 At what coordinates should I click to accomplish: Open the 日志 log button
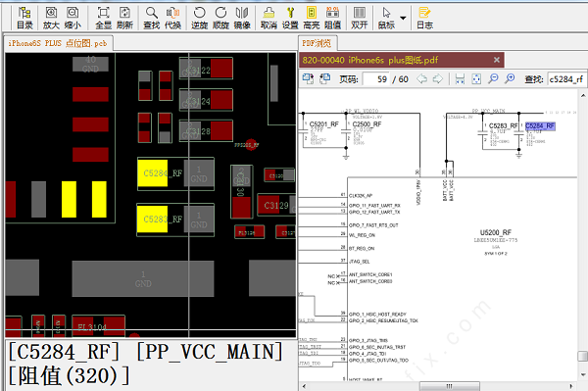(x=424, y=18)
